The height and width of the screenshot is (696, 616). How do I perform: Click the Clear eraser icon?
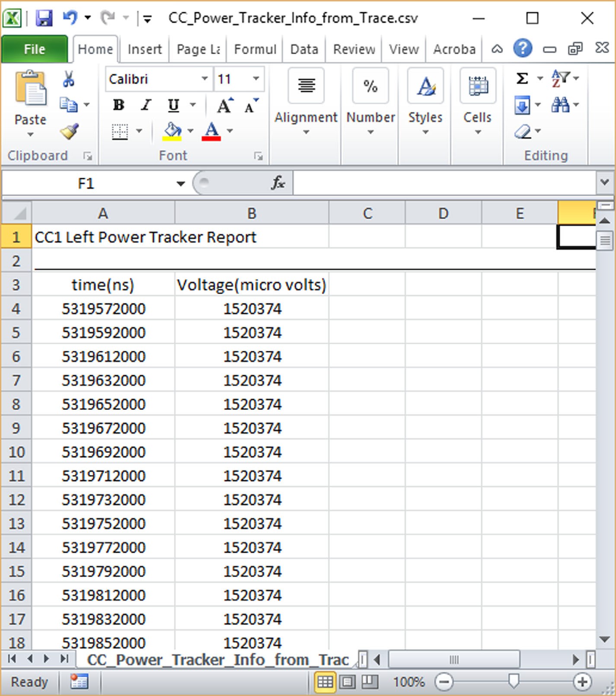click(523, 131)
